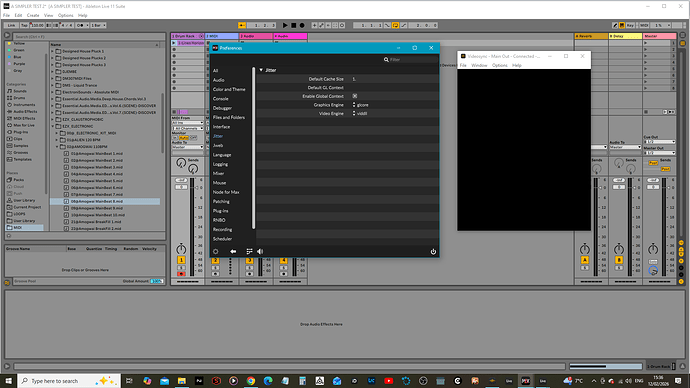Viewport: 690px width, 388px height.
Task: Open the quantization 1 Bar dropdown
Action: (x=99, y=26)
